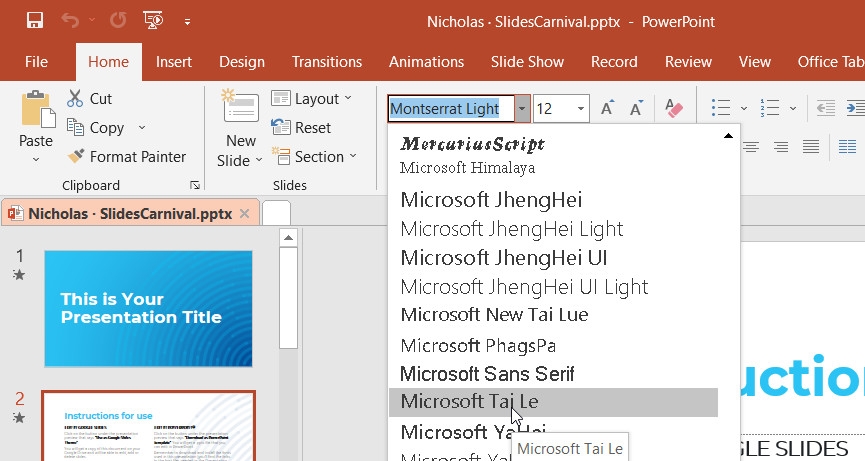Switch to the Design tab
This screenshot has height=461, width=865.
[x=242, y=62]
